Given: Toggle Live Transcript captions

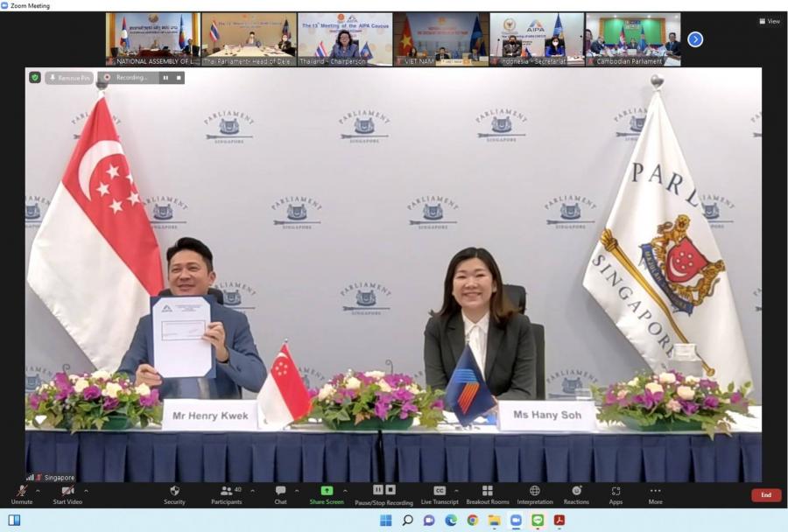Looking at the screenshot, I should (440, 494).
